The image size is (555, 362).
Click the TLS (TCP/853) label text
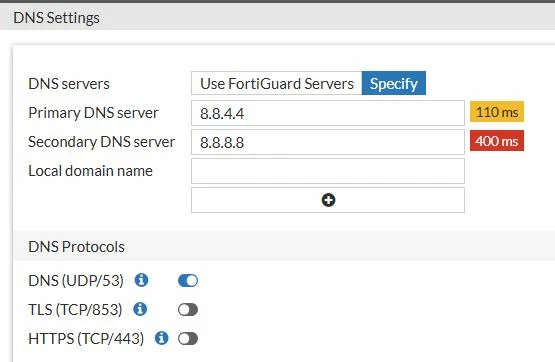click(x=75, y=310)
